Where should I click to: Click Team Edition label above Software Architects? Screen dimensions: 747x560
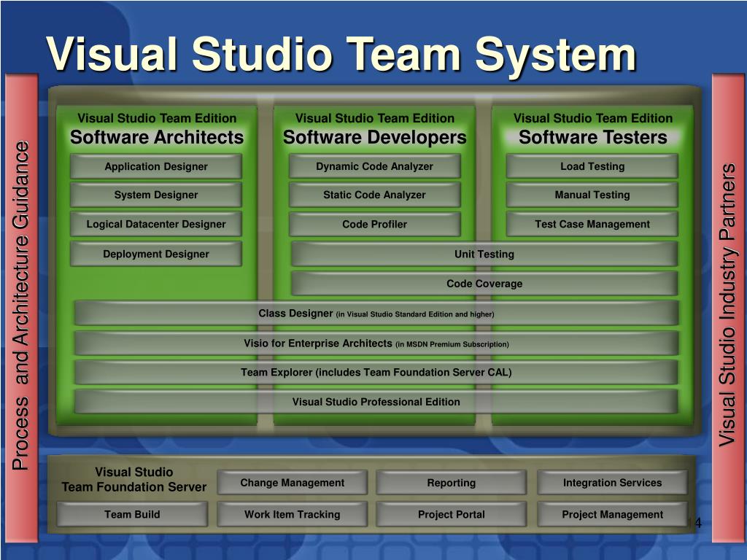(157, 118)
